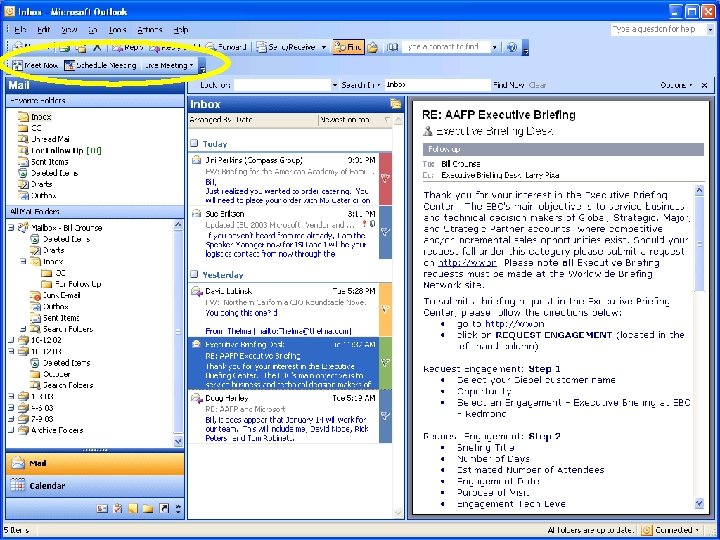Open the Address Book icon
This screenshot has width=720, height=540.
point(392,47)
